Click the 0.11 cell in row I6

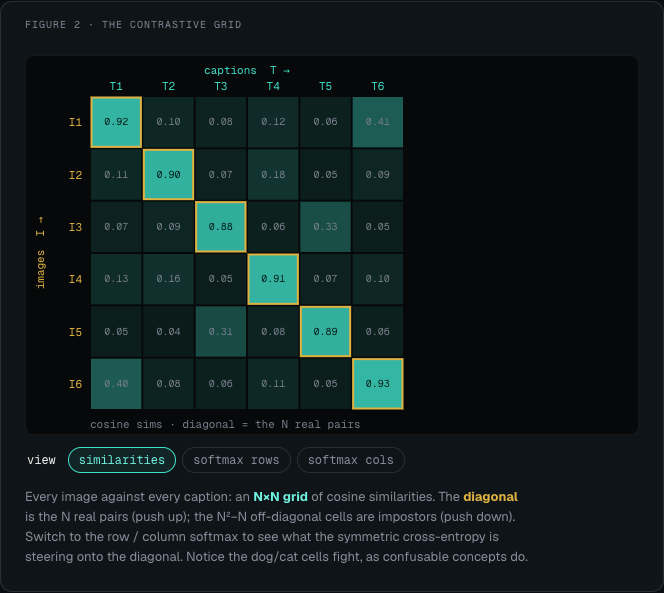(x=273, y=384)
